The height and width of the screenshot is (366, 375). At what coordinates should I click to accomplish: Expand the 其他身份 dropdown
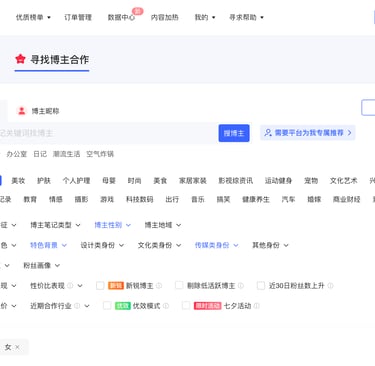click(x=270, y=245)
